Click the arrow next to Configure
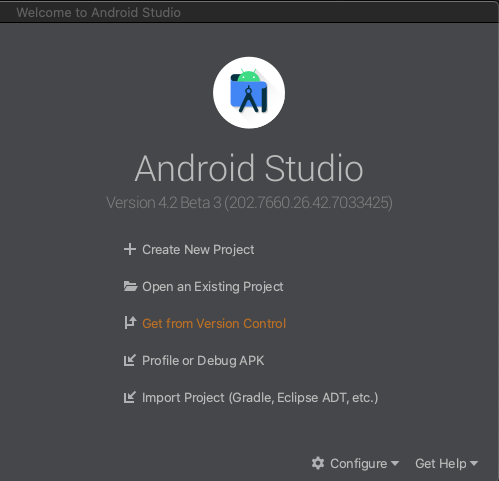 [395, 463]
